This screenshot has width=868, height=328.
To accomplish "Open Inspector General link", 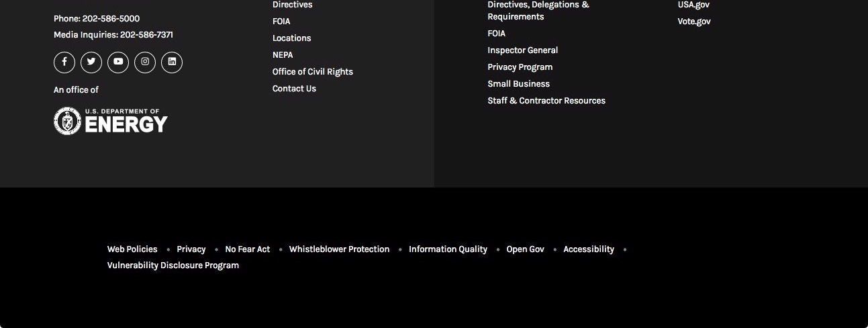I will tap(523, 50).
